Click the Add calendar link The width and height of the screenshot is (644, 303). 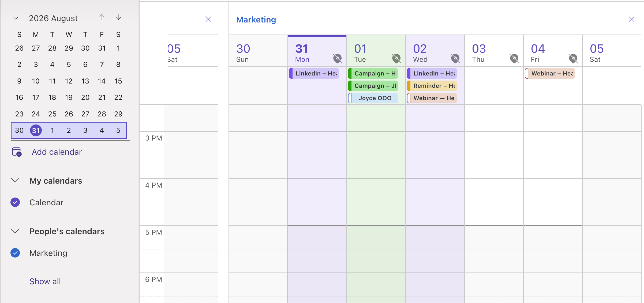point(57,152)
